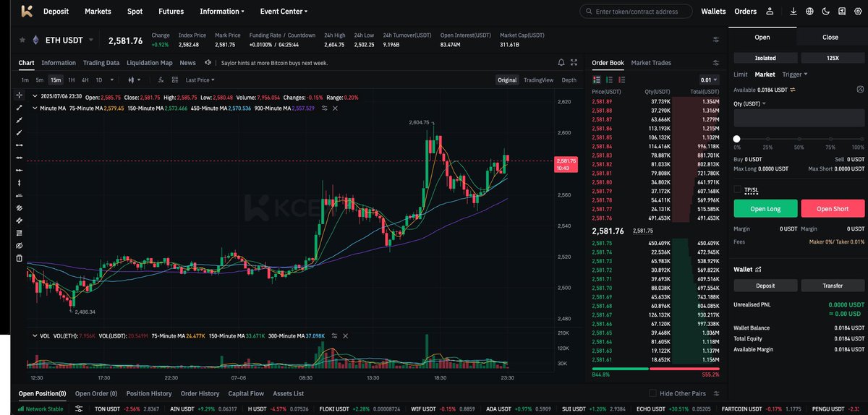The image size is (868, 415).
Task: Toggle the Minute MA indicator settings icon
Action: [x=325, y=108]
